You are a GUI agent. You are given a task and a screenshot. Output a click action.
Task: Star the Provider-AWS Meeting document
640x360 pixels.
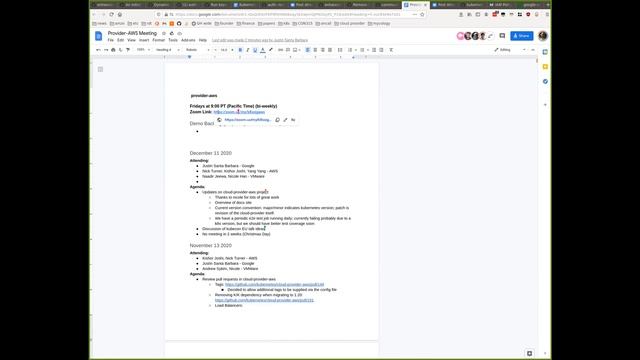pyautogui.click(x=164, y=33)
